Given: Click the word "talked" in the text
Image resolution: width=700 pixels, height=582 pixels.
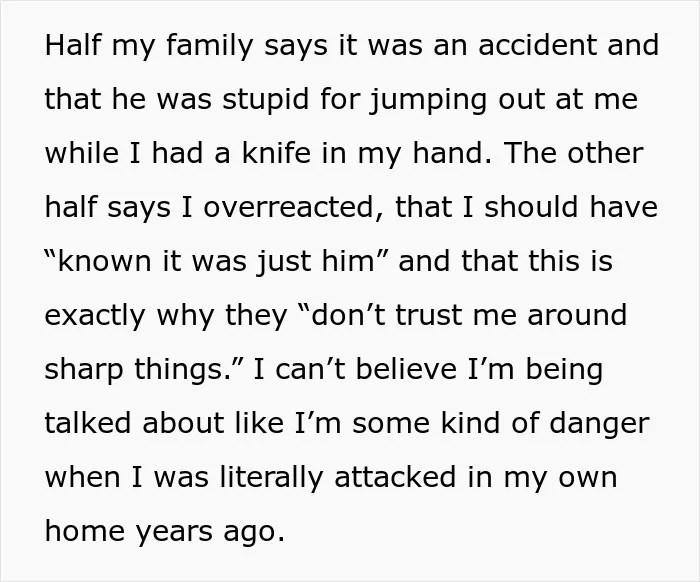Looking at the screenshot, I should click(x=89, y=423).
